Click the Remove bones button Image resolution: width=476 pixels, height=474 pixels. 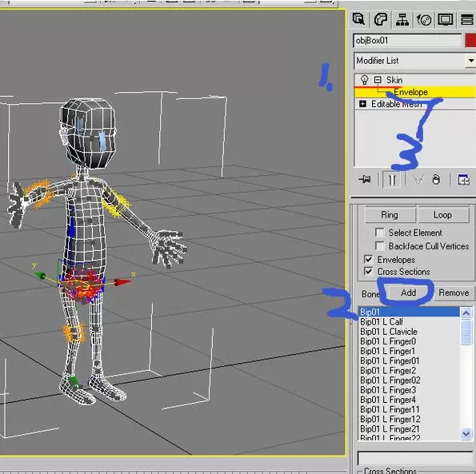pos(454,293)
